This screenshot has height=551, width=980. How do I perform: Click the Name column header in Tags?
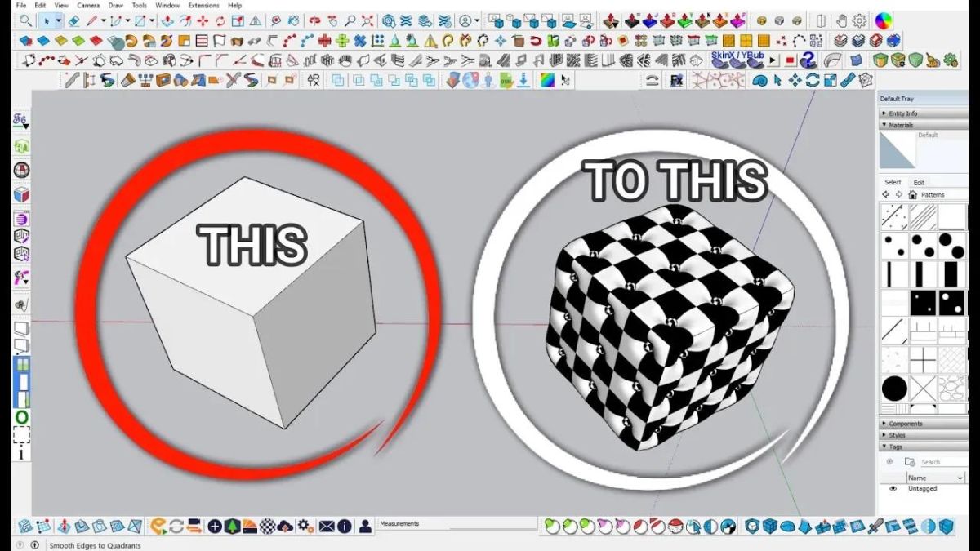pyautogui.click(x=936, y=478)
